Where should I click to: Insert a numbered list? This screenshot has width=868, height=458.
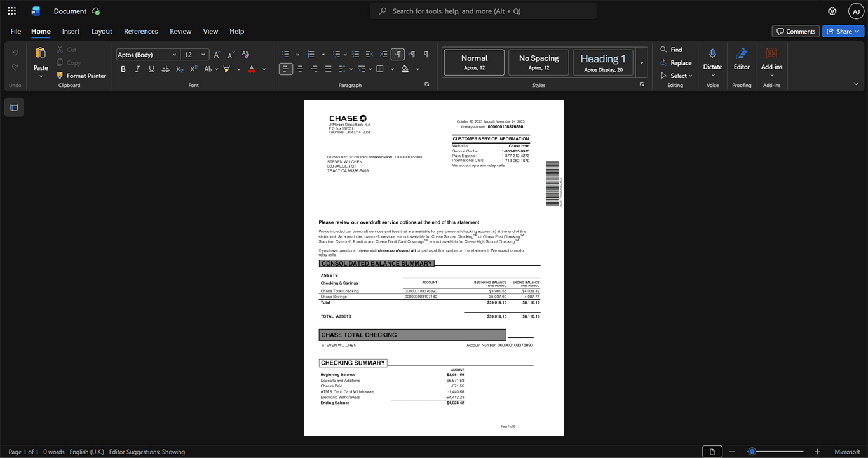tap(311, 55)
